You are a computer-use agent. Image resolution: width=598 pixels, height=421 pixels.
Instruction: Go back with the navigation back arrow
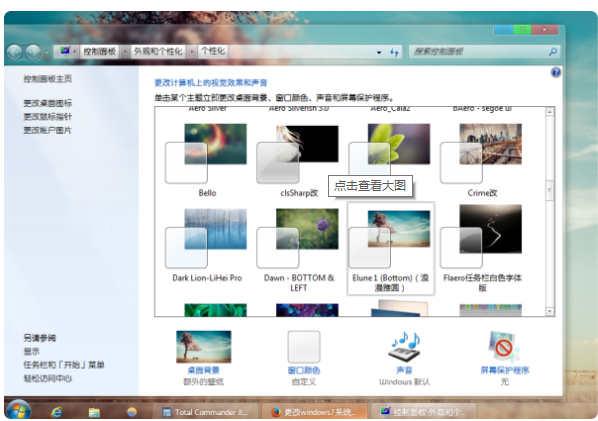[x=14, y=52]
